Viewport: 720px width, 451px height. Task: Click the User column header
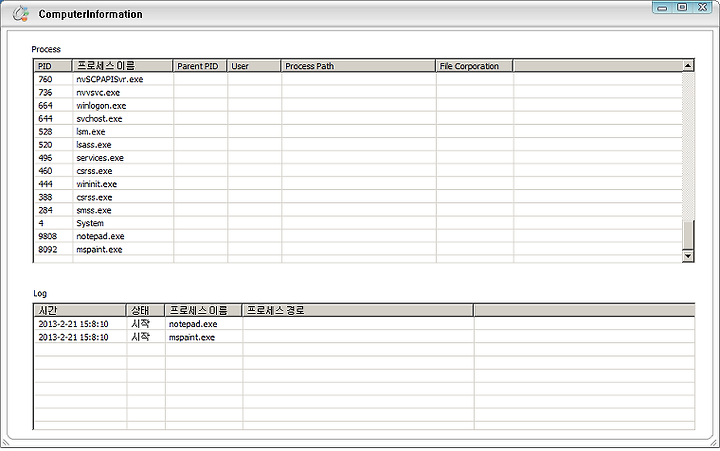(254, 66)
